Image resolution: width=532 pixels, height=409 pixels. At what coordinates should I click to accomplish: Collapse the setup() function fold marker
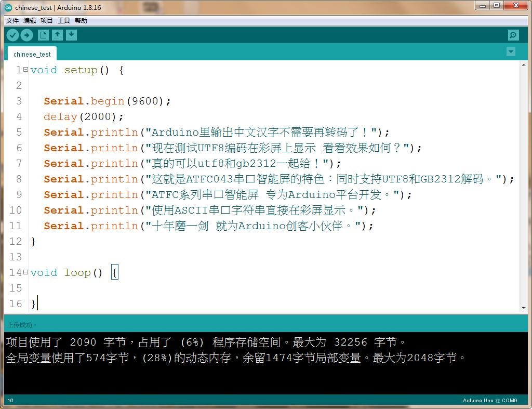pos(26,70)
